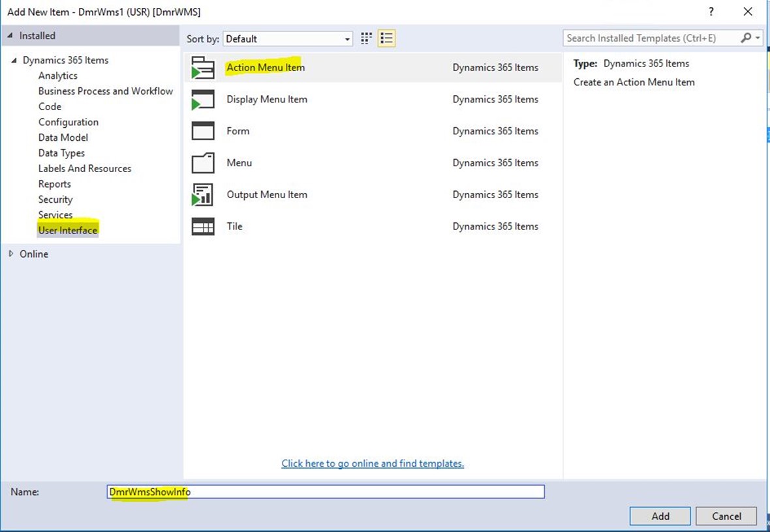770x532 pixels.
Task: Click the Online tree label
Action: pos(34,254)
